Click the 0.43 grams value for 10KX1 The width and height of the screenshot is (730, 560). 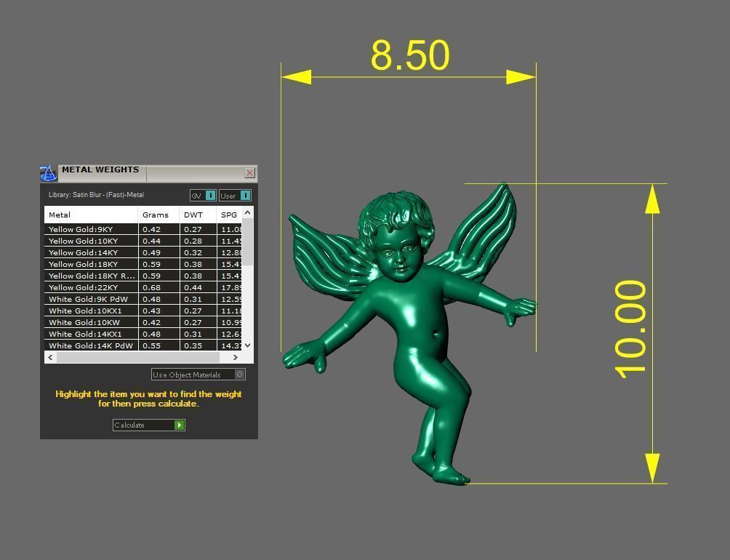coord(152,311)
